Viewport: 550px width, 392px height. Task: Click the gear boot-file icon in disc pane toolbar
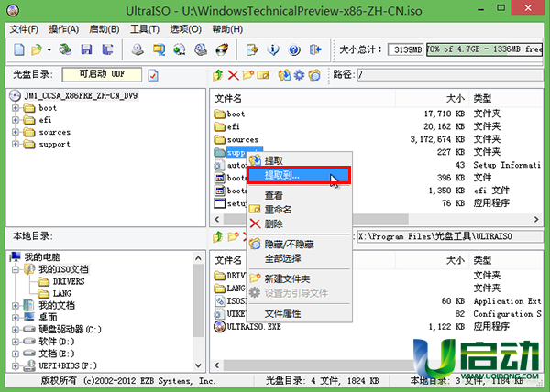coord(299,75)
